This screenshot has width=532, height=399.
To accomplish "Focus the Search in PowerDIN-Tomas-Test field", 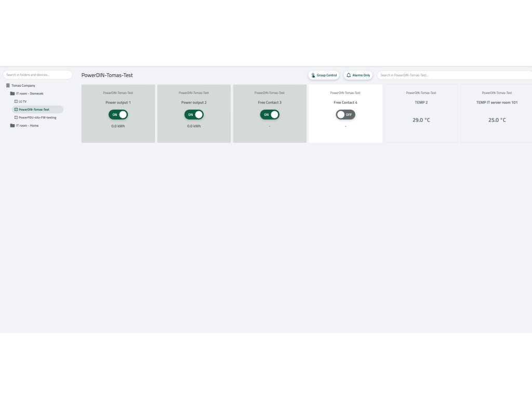I will (x=455, y=75).
